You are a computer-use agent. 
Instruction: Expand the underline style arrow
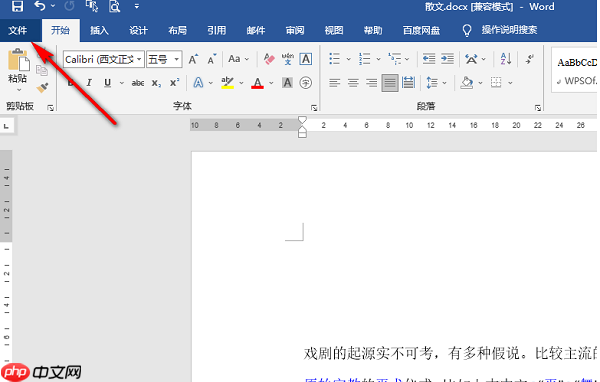(122, 83)
